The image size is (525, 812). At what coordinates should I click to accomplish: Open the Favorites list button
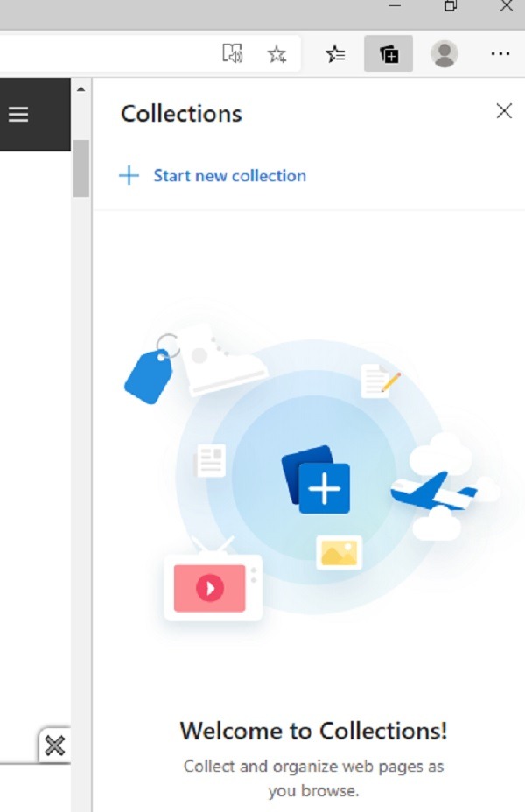pyautogui.click(x=335, y=54)
